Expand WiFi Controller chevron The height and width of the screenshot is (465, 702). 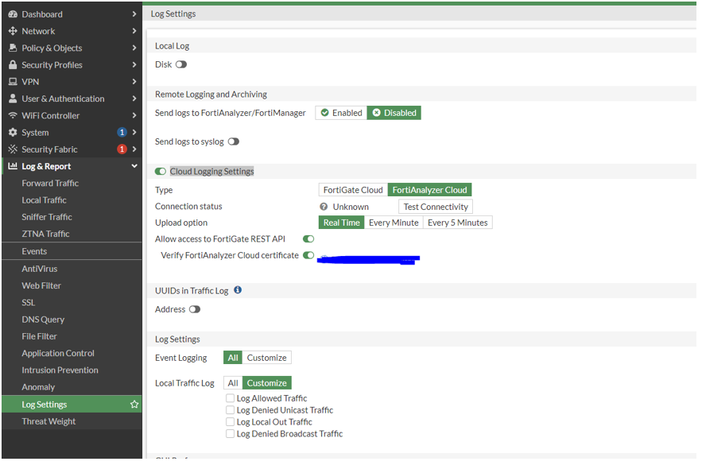[134, 115]
